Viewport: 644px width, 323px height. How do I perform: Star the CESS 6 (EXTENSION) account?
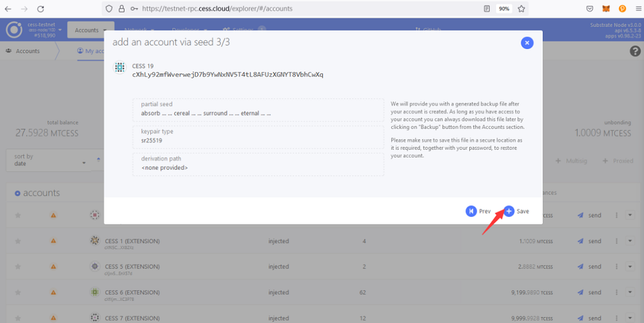pyautogui.click(x=18, y=292)
